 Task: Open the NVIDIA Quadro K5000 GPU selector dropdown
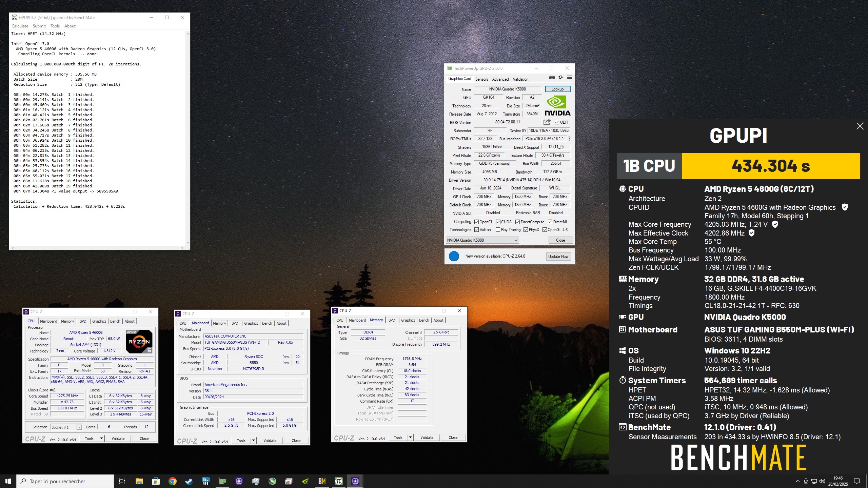482,240
